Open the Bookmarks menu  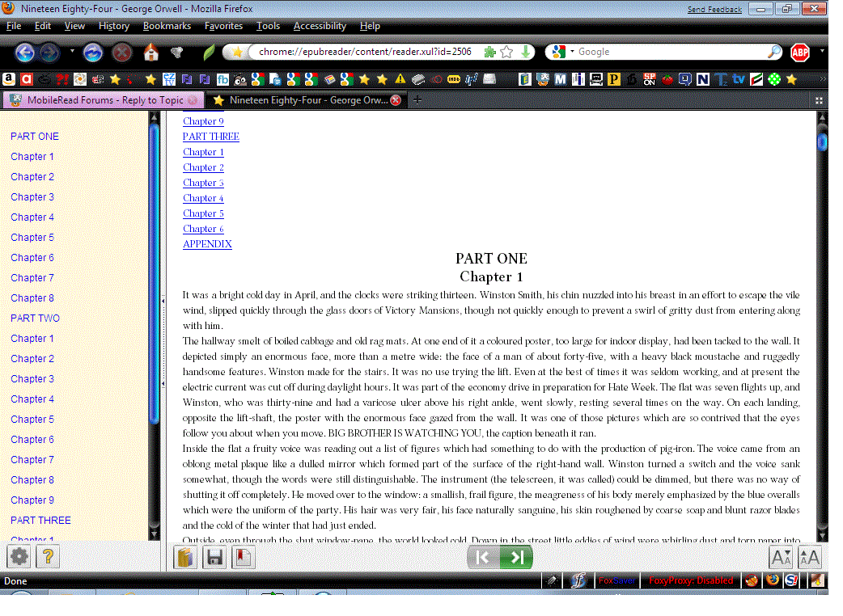pos(167,26)
